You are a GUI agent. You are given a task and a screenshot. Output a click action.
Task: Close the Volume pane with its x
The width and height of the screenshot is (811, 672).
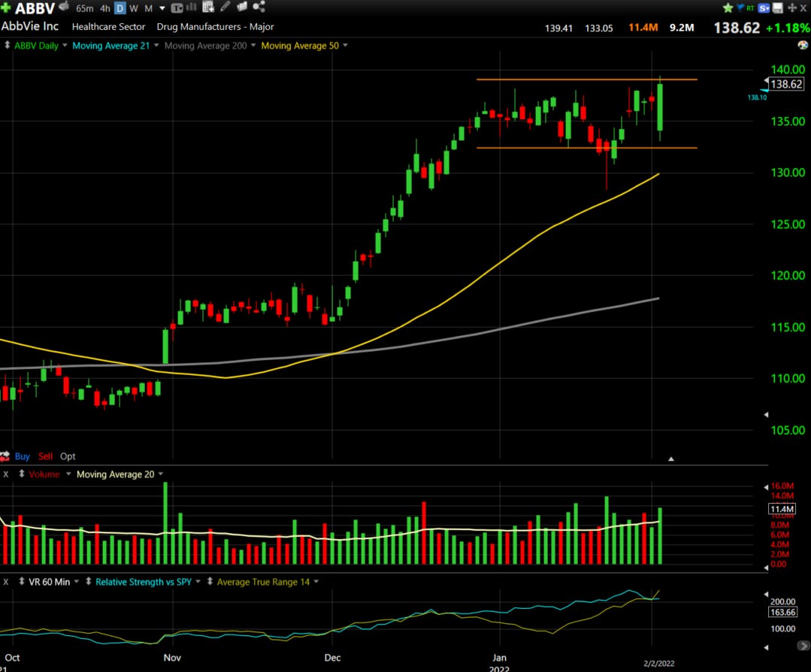6,474
